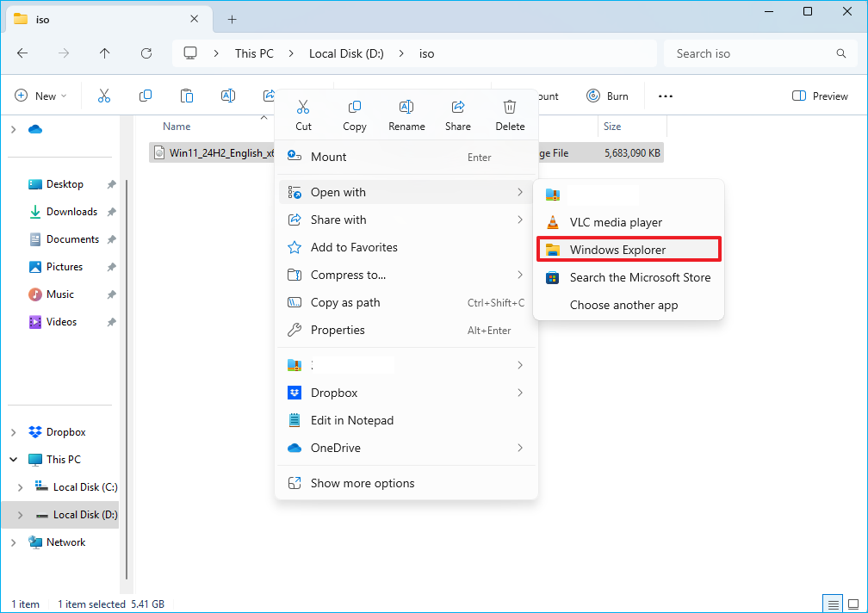Click the Burn toolbar button
868x613 pixels.
[607, 96]
